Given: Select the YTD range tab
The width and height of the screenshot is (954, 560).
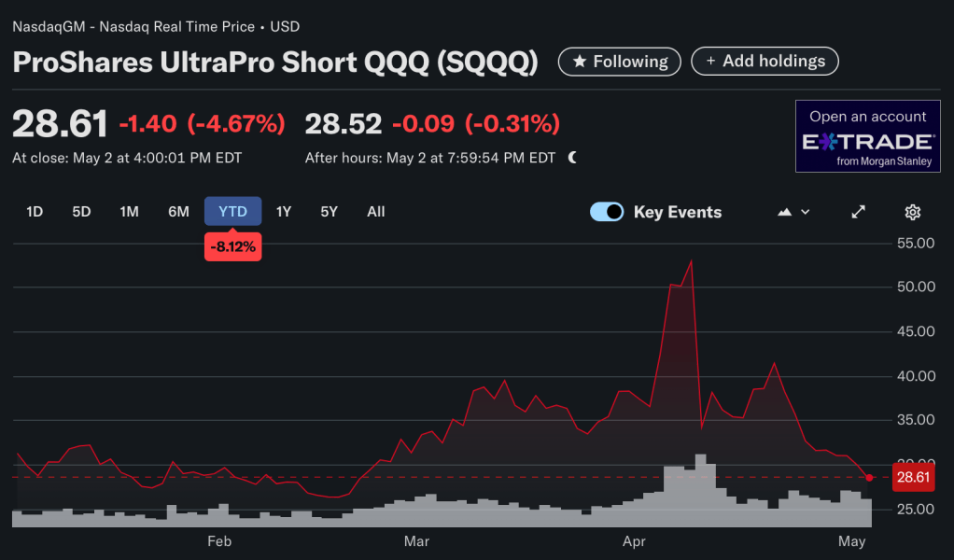Looking at the screenshot, I should point(232,212).
